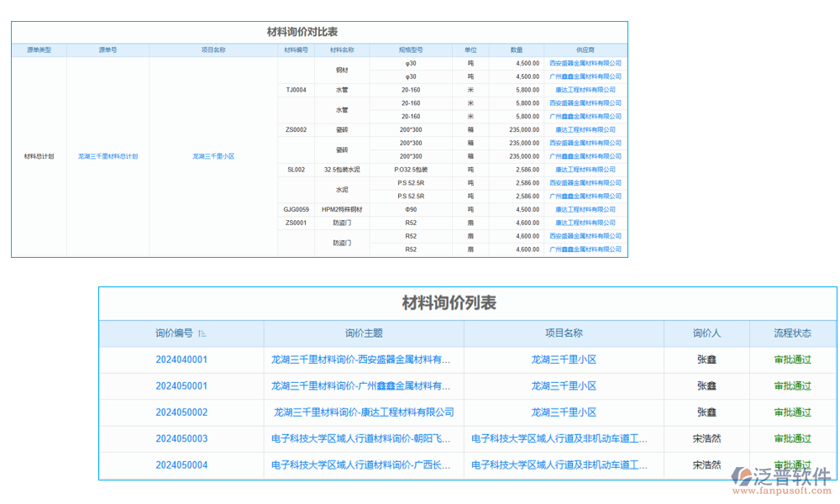
Task: Open project 龙湖三千里小区 in inquiry list
Action: click(x=564, y=360)
